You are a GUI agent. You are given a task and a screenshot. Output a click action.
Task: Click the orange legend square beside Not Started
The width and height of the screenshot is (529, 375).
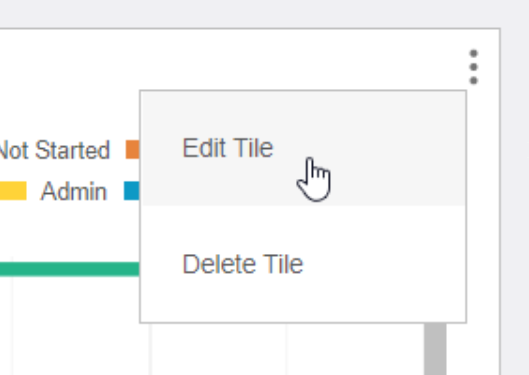click(132, 149)
